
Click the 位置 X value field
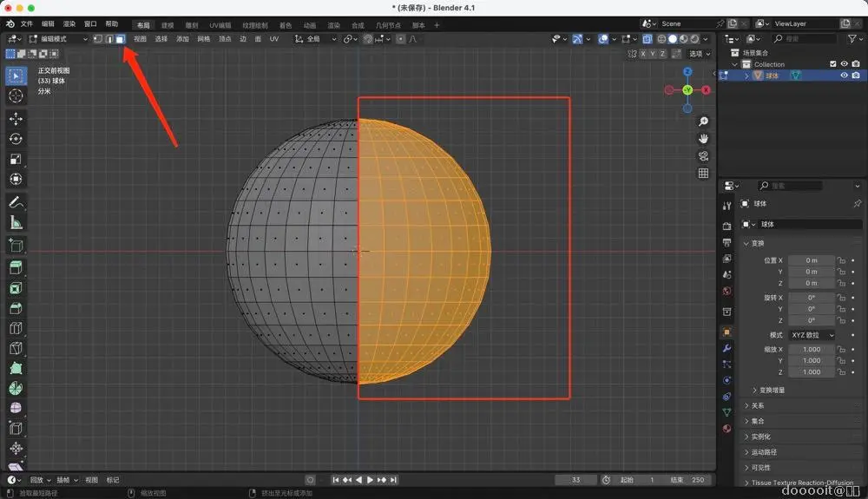[x=811, y=260]
